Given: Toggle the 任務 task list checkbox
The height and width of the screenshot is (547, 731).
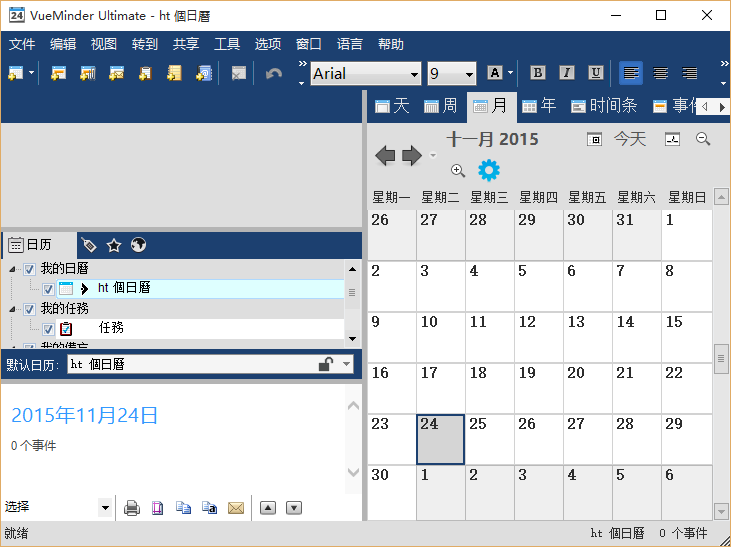Looking at the screenshot, I should tap(48, 329).
